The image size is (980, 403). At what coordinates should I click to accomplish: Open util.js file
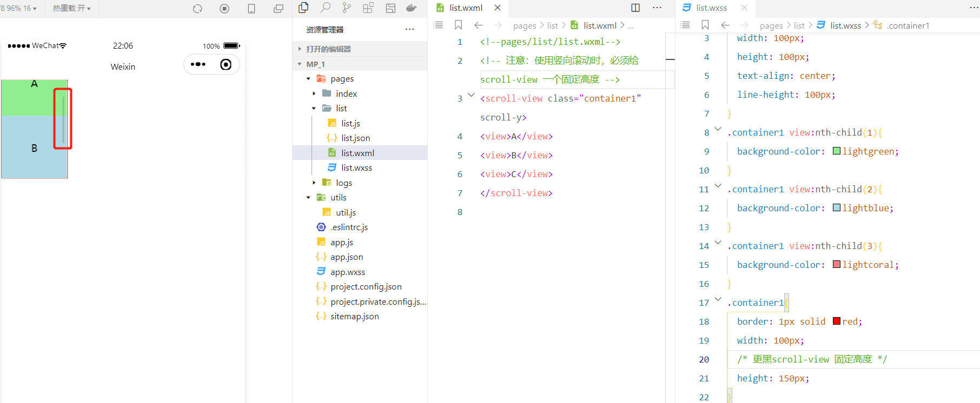coord(346,213)
